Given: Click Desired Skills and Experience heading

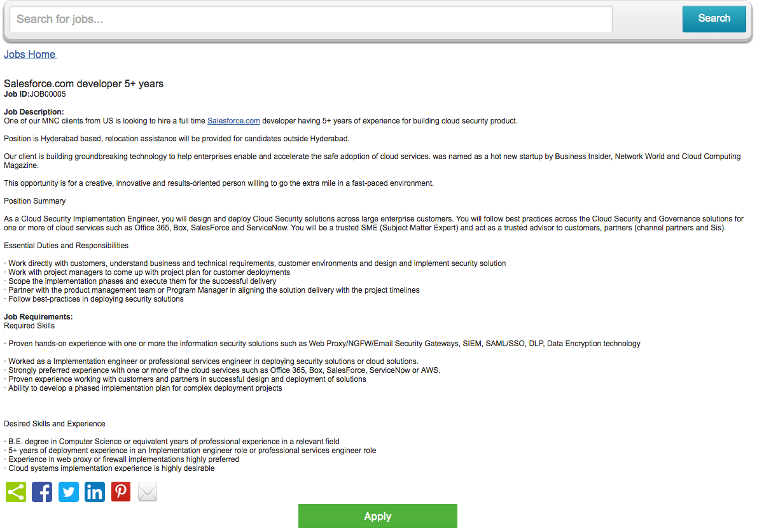Looking at the screenshot, I should point(55,424).
